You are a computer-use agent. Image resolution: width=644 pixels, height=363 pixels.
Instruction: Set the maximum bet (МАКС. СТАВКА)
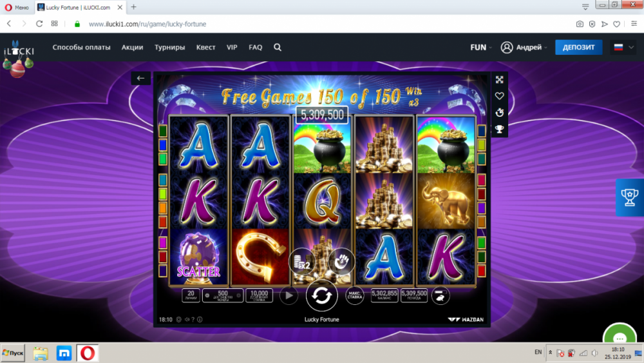click(354, 295)
